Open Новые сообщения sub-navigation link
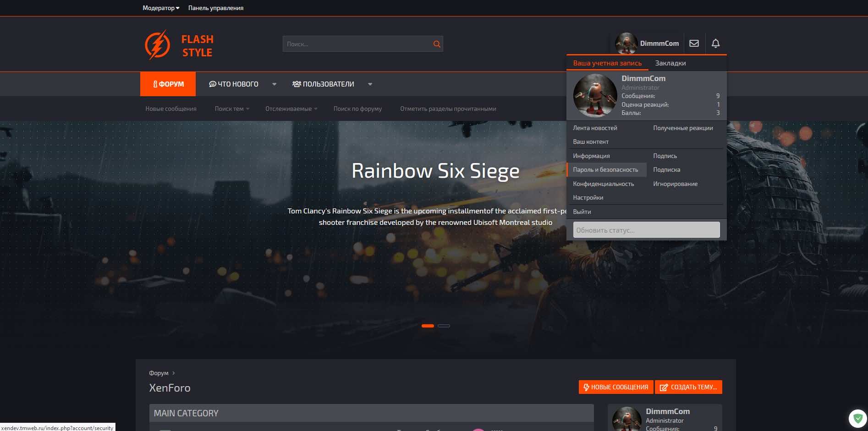868x431 pixels. [x=171, y=109]
